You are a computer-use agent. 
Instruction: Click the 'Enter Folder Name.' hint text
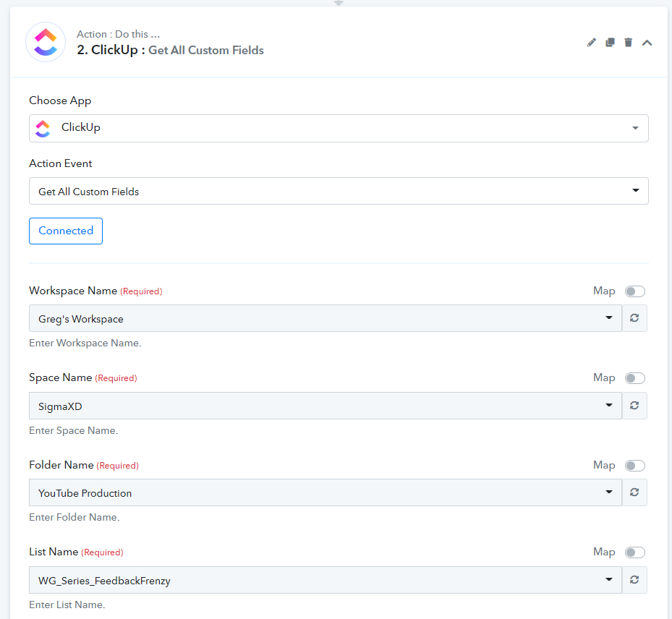pyautogui.click(x=74, y=518)
